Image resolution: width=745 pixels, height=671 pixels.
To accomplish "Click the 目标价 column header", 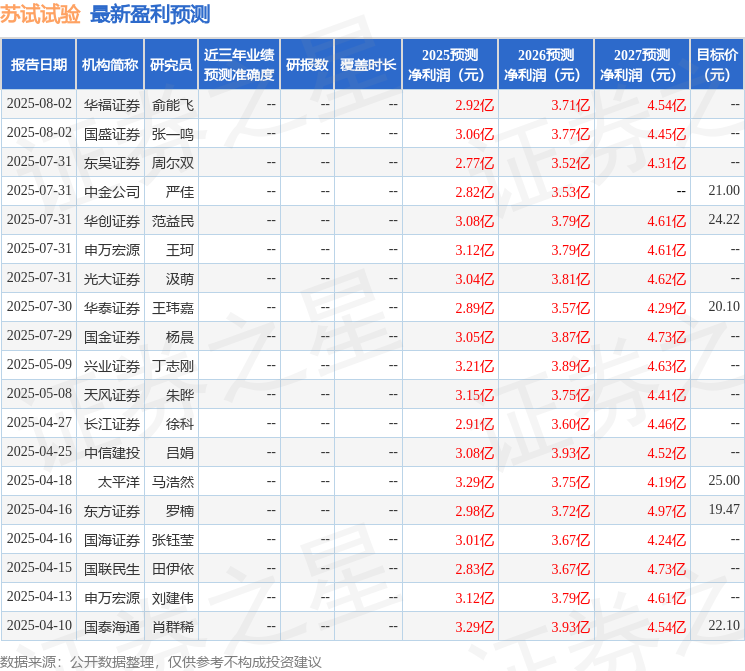I will click(x=717, y=65).
